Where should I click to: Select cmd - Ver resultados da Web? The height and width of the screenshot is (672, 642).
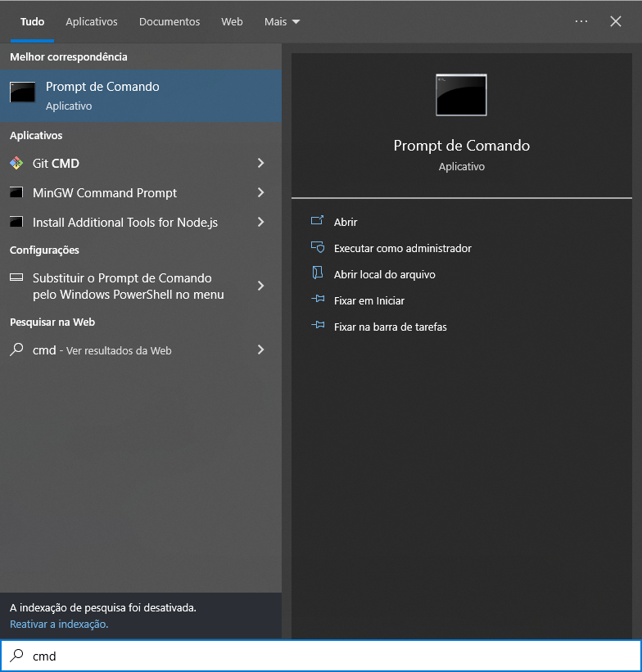[102, 350]
